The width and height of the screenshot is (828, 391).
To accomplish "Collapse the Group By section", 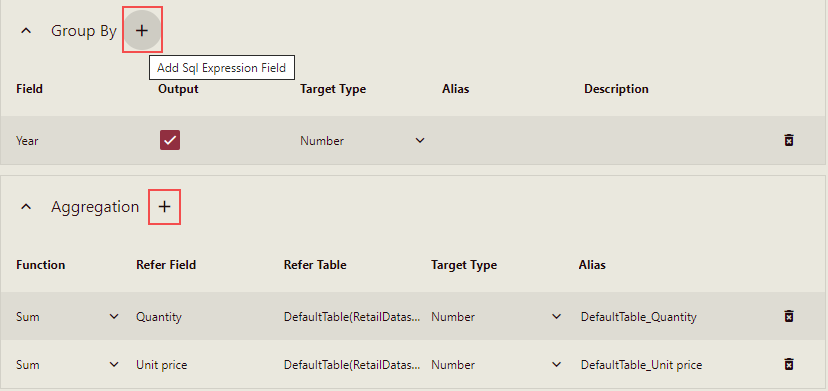I will tap(26, 31).
